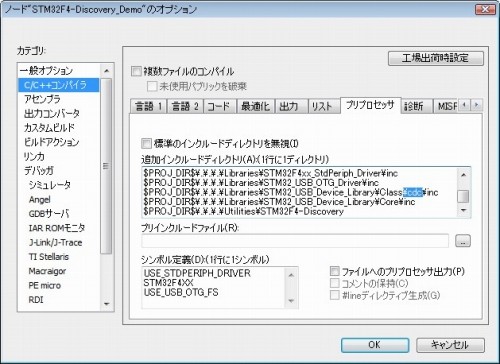Click STM32F4XX symbol line

pyautogui.click(x=168, y=283)
